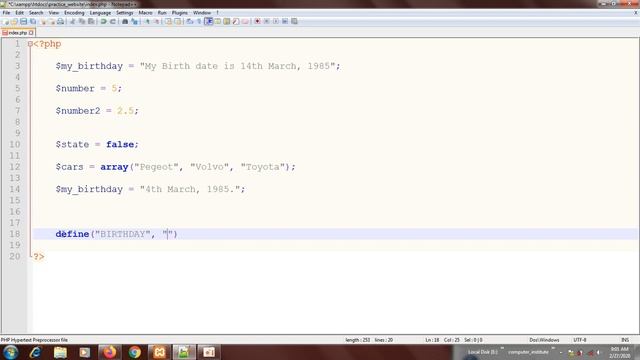Click the 'PHP Hypertext Preprocessor file' status text
Viewport: 640px width, 360px height.
tap(34, 340)
